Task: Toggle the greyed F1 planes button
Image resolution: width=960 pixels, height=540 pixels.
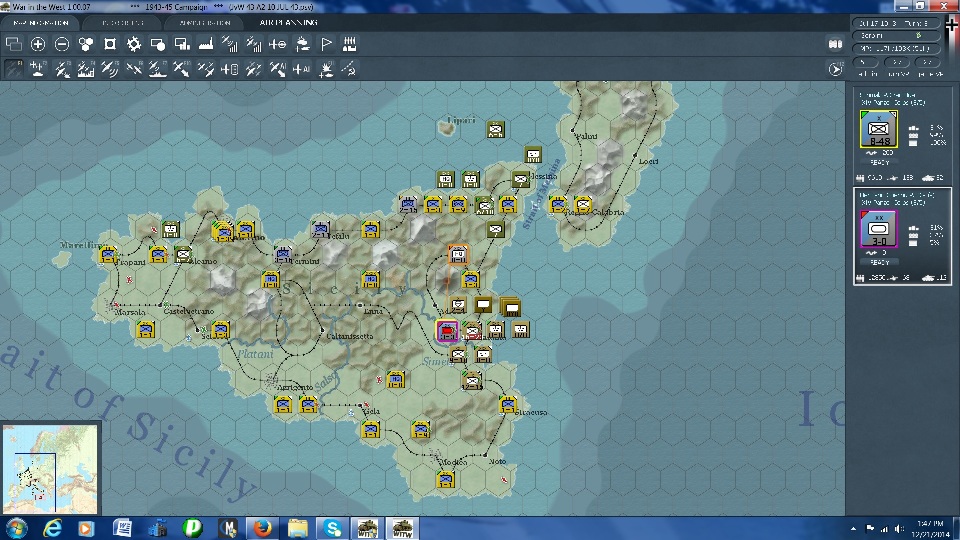Action: point(13,69)
